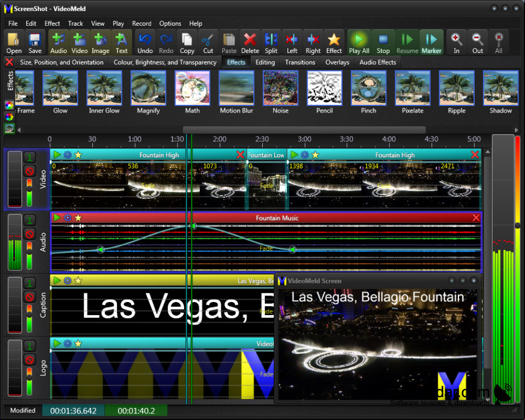Zoom in on the timeline
This screenshot has width=525, height=420.
pyautogui.click(x=456, y=43)
